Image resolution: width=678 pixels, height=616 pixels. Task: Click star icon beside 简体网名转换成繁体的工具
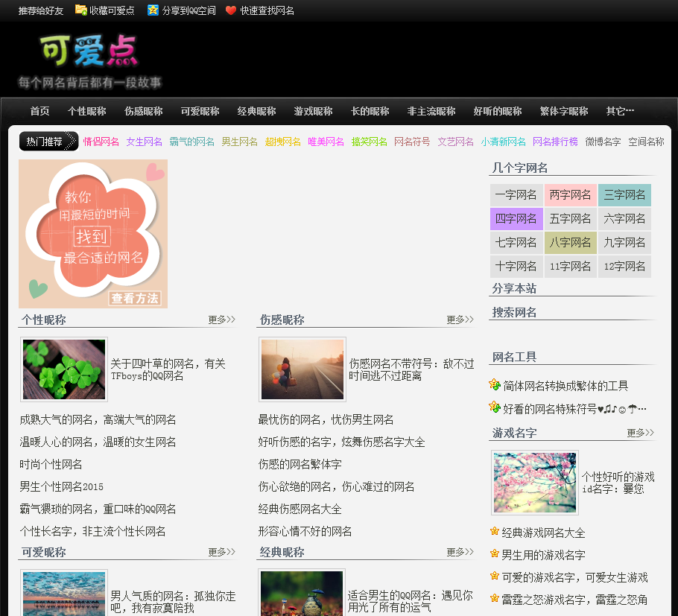tap(494, 384)
